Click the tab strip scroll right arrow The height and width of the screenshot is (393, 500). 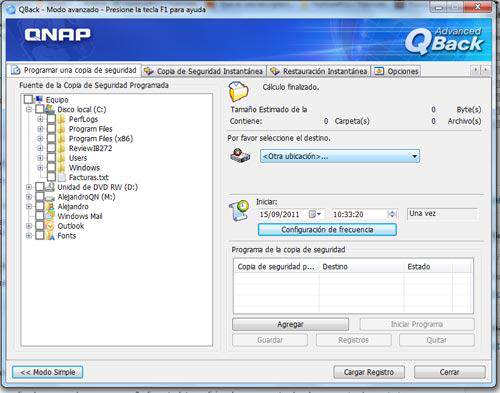pos(486,70)
